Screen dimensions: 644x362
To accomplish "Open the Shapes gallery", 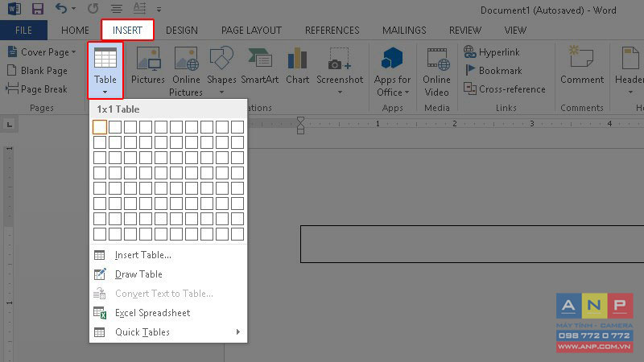I will [x=221, y=71].
